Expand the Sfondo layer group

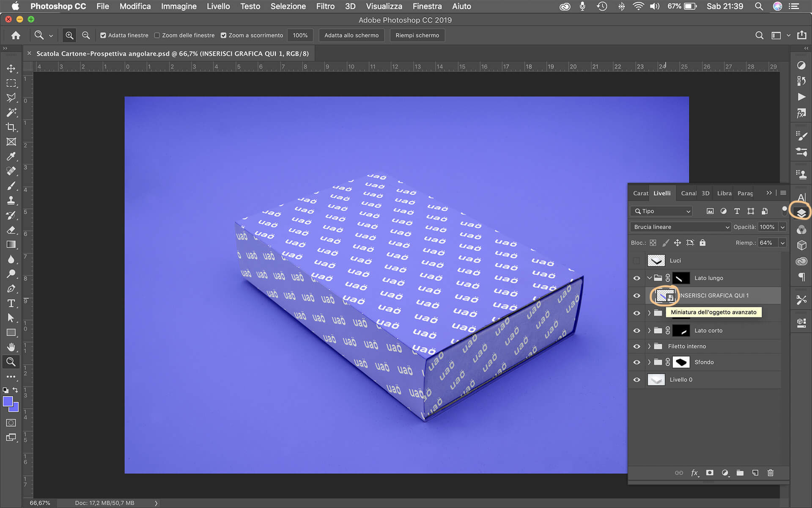649,362
